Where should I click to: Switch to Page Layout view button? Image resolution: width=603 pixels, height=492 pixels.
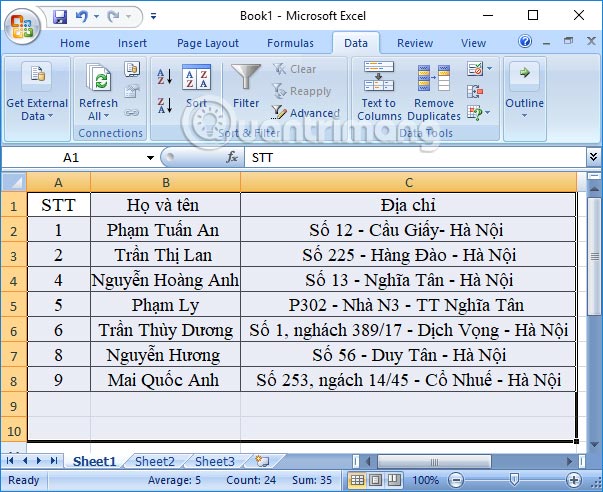pos(376,480)
